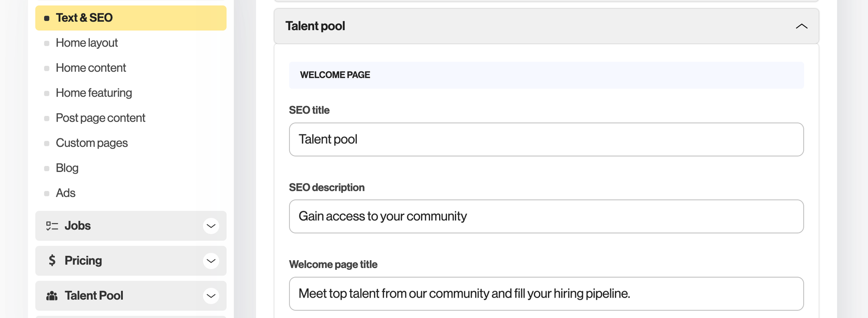
Task: Click the Pricing dollar sign icon
Action: [x=52, y=261]
